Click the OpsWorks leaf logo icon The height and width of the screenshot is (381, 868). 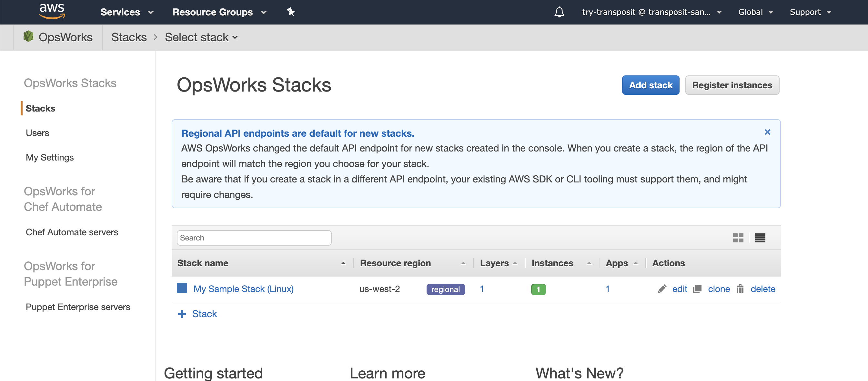pos(28,36)
